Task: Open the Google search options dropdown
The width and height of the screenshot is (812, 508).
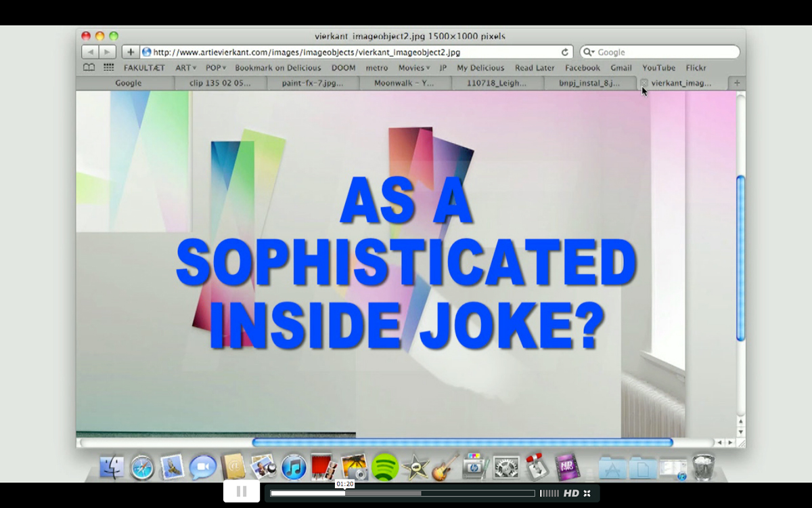Action: click(588, 52)
